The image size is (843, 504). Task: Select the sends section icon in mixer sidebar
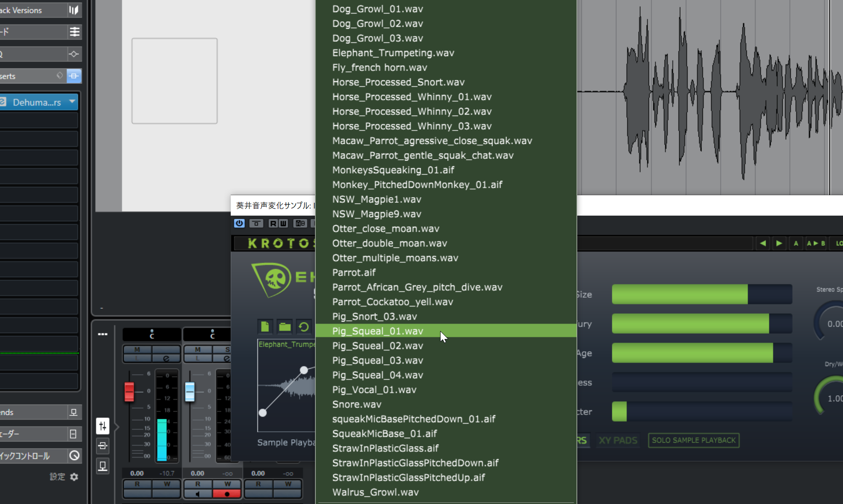102,466
